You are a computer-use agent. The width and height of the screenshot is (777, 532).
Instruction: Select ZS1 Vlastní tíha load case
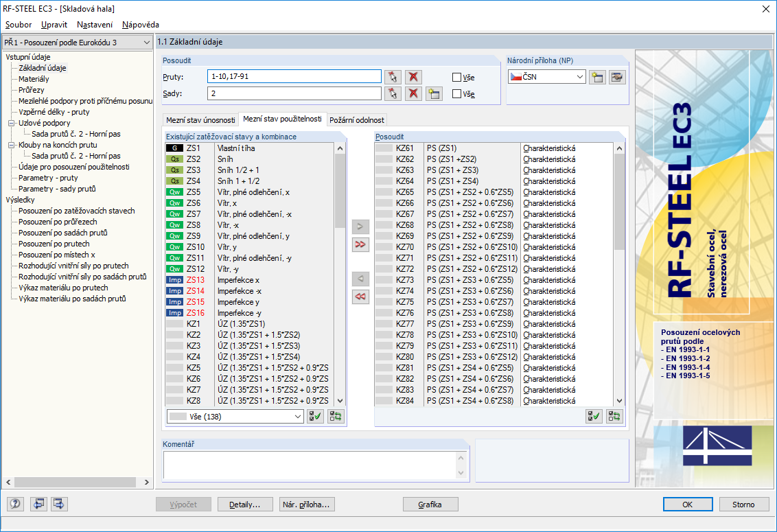[250, 148]
